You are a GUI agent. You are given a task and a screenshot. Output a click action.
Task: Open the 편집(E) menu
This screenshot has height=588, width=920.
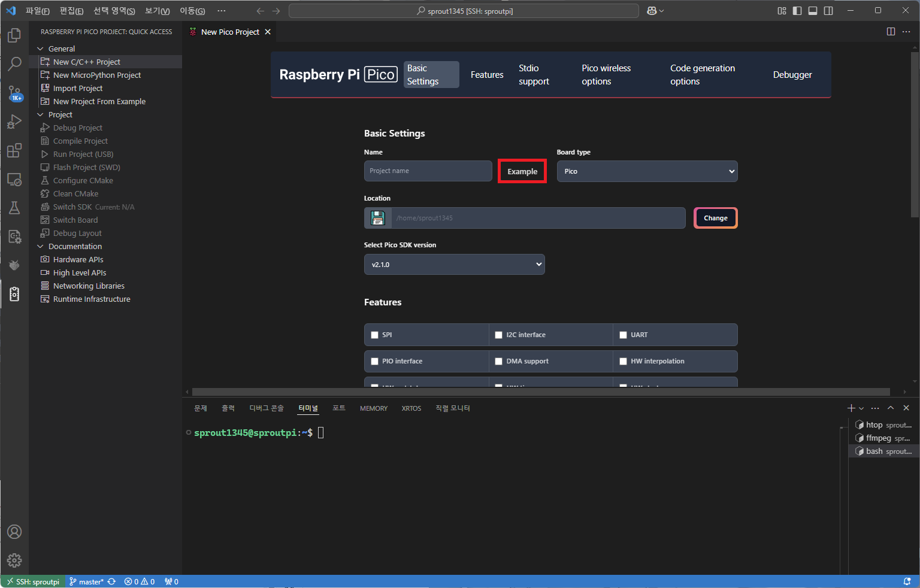[x=72, y=11]
